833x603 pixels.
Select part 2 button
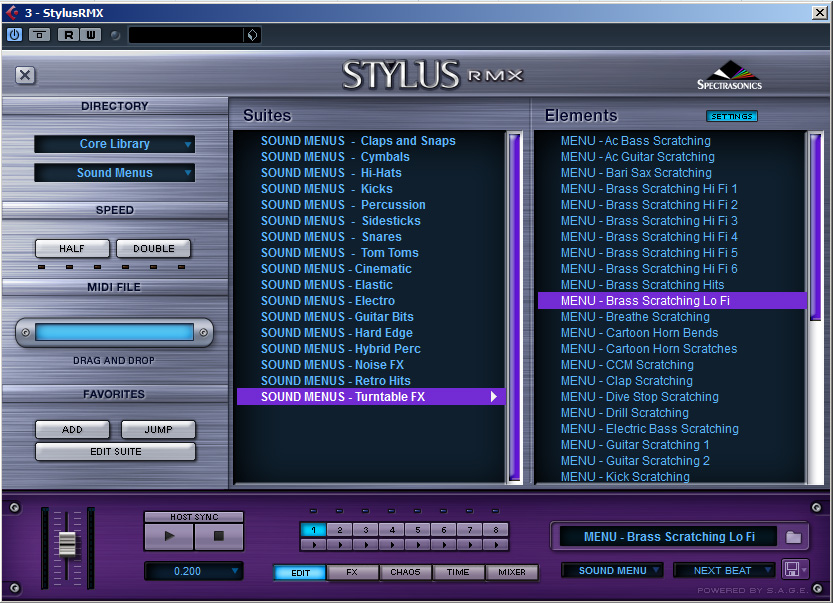click(339, 530)
